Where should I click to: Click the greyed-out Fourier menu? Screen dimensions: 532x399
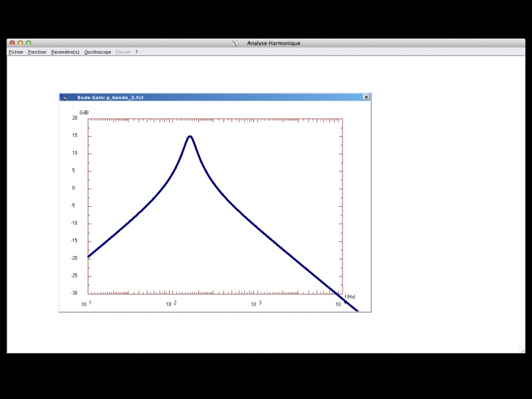coord(123,52)
